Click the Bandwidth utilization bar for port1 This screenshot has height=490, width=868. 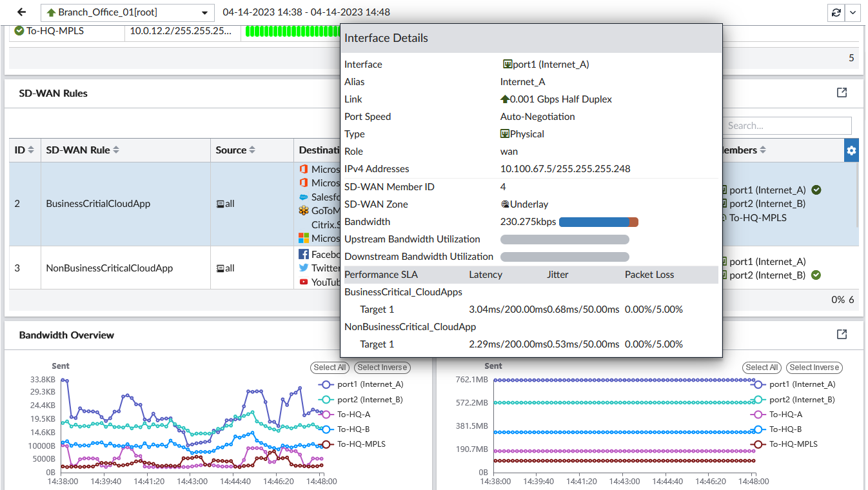click(x=598, y=222)
